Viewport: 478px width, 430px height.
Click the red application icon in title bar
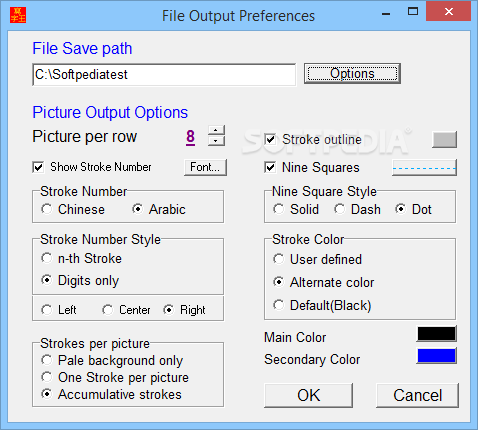18,15
